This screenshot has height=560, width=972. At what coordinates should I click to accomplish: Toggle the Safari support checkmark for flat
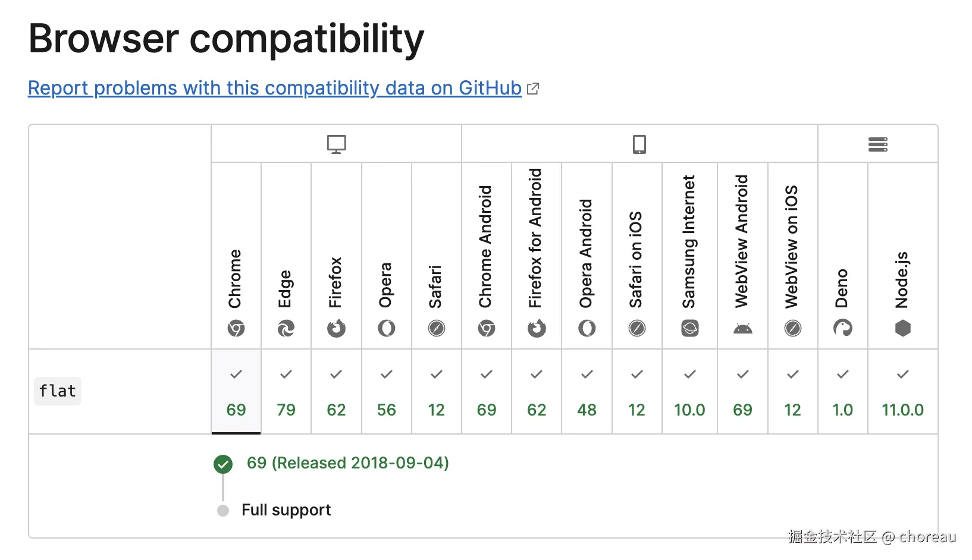(437, 375)
